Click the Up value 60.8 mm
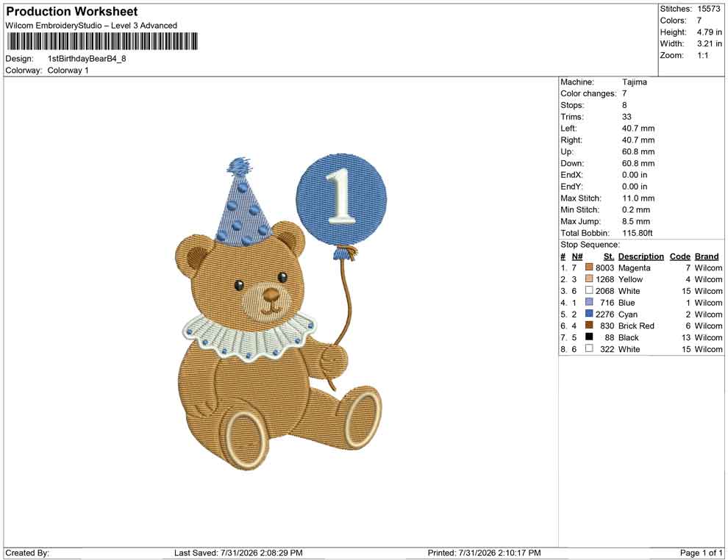The width and height of the screenshot is (728, 560). [638, 151]
